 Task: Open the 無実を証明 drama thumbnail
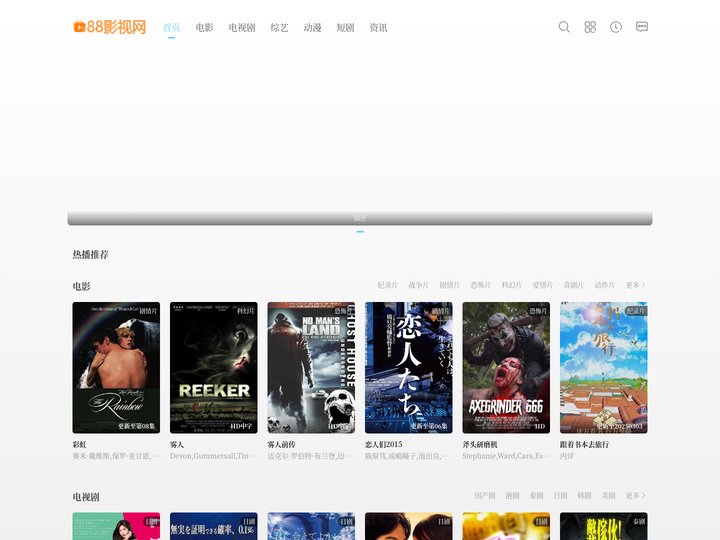click(x=214, y=526)
